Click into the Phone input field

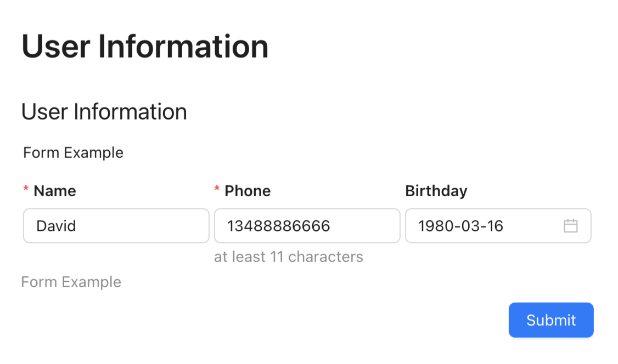tap(307, 226)
